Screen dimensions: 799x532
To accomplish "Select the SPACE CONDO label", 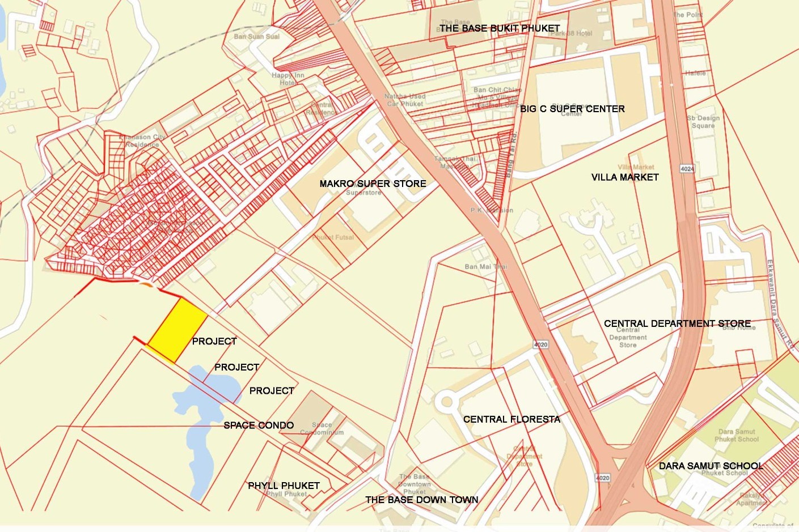I will pyautogui.click(x=259, y=425).
